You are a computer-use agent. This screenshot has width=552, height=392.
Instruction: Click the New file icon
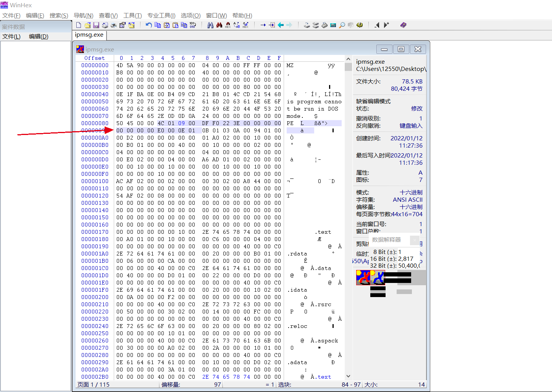(x=79, y=25)
